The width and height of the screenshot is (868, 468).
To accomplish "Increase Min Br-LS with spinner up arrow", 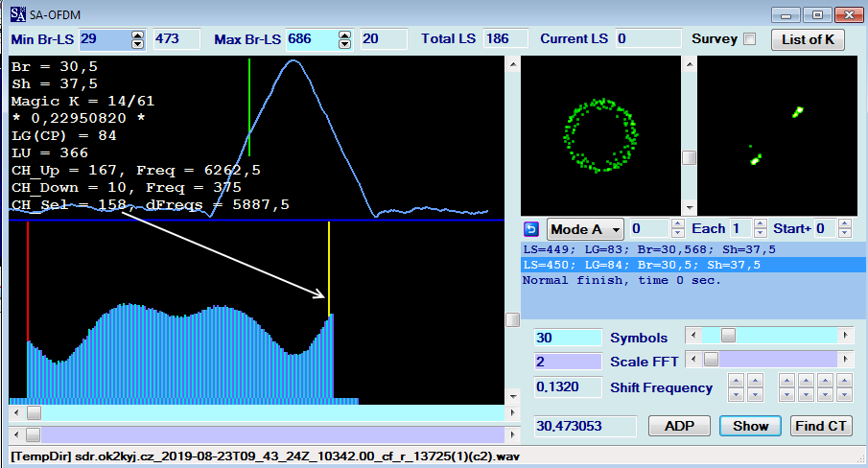I will (137, 35).
